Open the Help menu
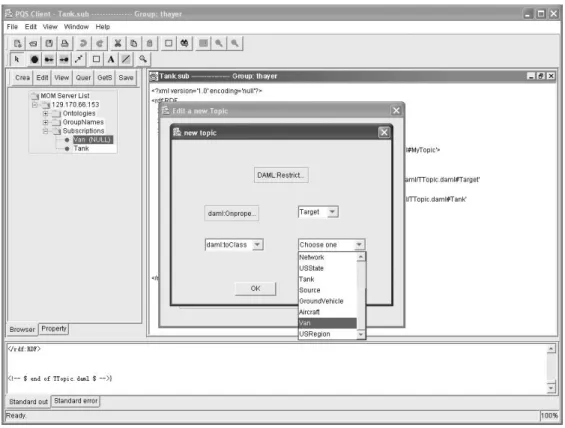The width and height of the screenshot is (565, 428). tap(103, 27)
